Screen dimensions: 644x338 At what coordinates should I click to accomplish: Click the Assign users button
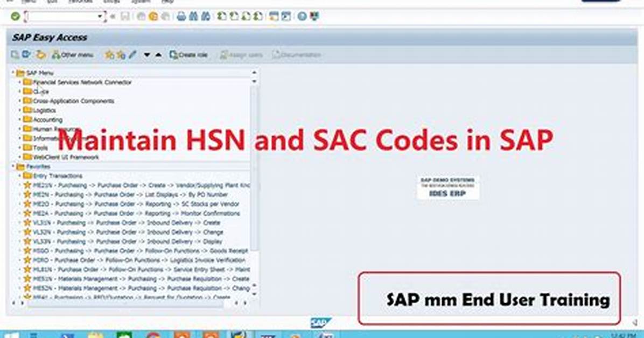click(241, 54)
